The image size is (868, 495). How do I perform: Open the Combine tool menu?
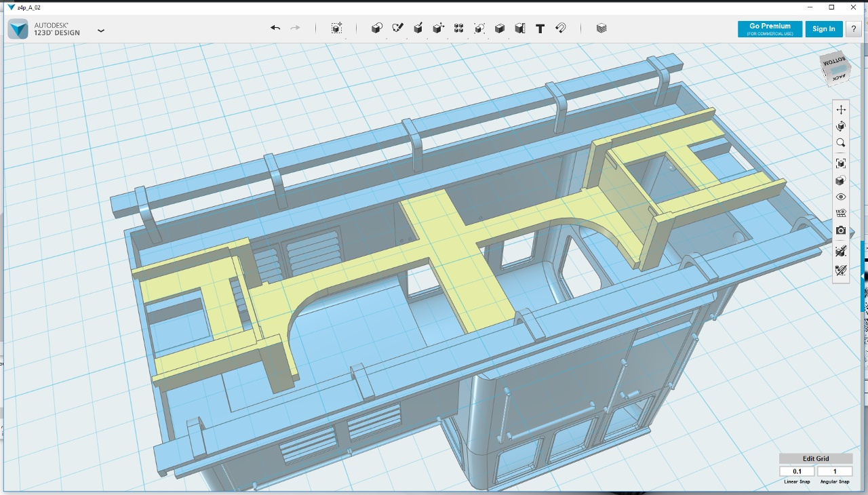tap(500, 28)
